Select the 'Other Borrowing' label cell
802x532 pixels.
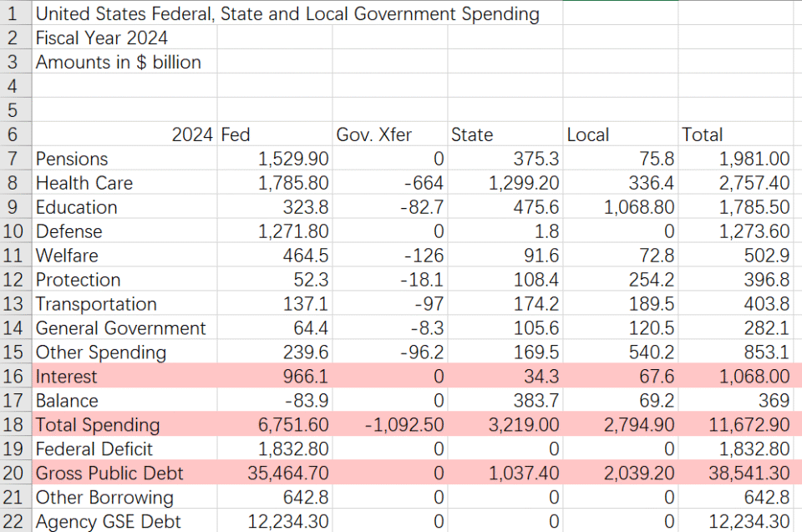coord(124,497)
